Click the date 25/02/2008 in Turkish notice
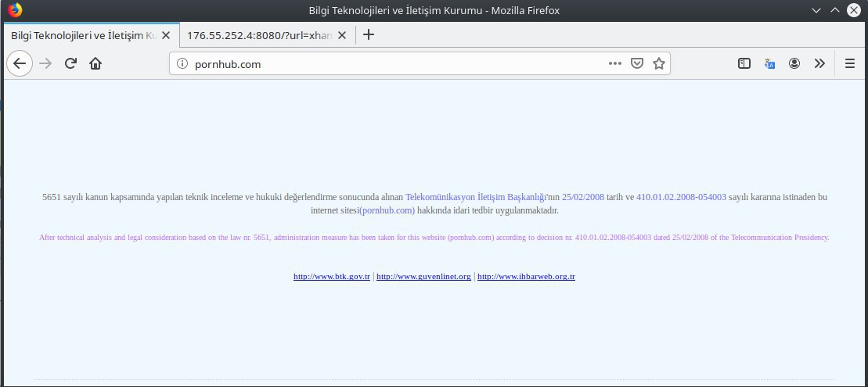This screenshot has width=868, height=387. (583, 197)
